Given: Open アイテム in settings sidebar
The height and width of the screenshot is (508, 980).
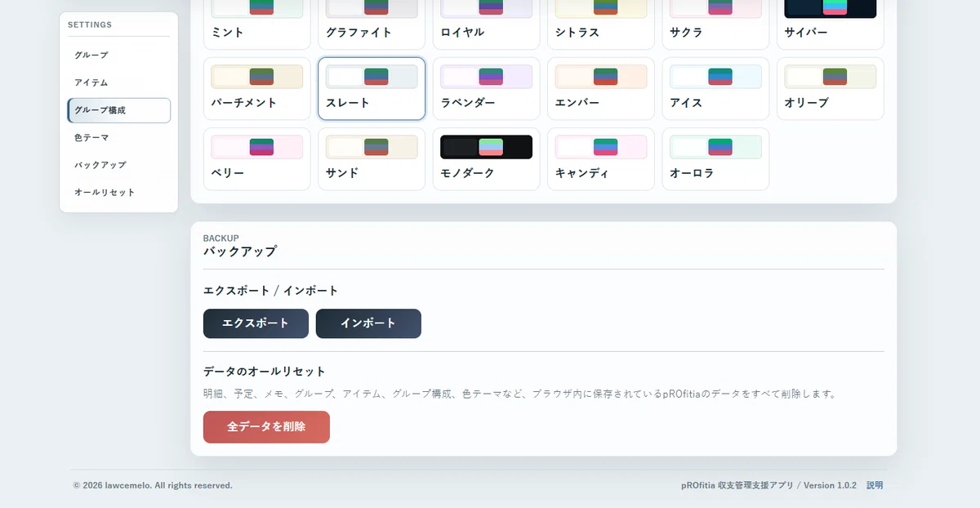Looking at the screenshot, I should point(118,82).
